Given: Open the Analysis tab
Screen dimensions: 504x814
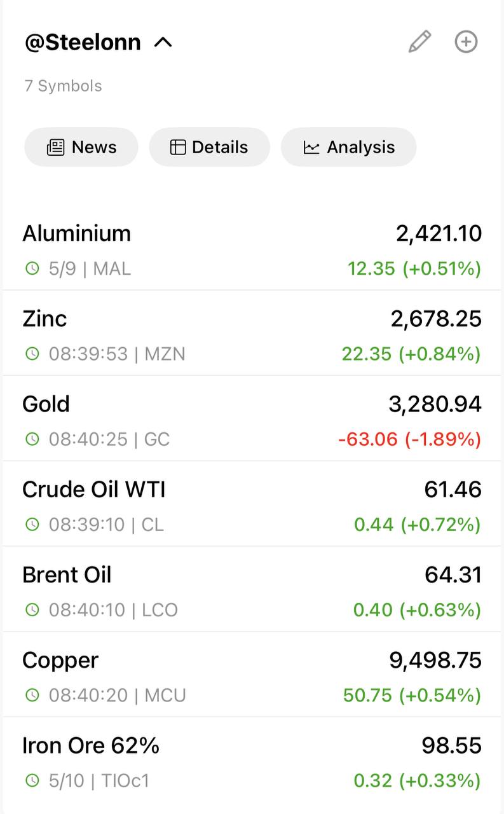Looking at the screenshot, I should [348, 147].
